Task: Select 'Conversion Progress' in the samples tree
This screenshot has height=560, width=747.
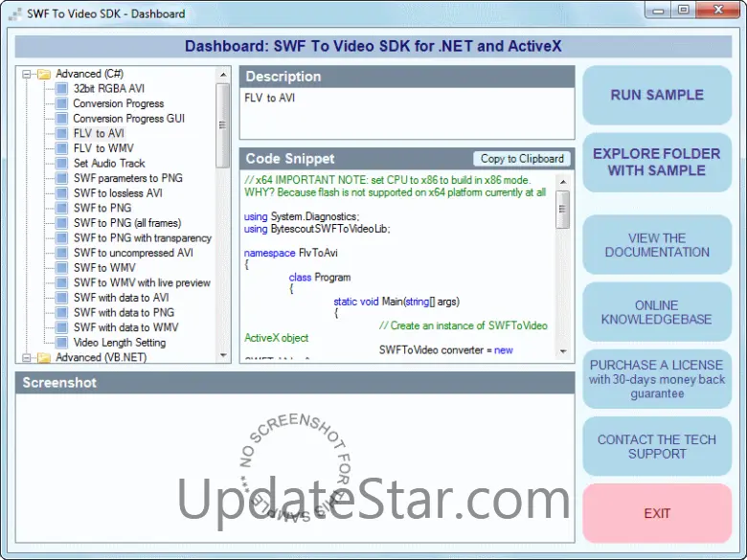Action: tap(119, 103)
